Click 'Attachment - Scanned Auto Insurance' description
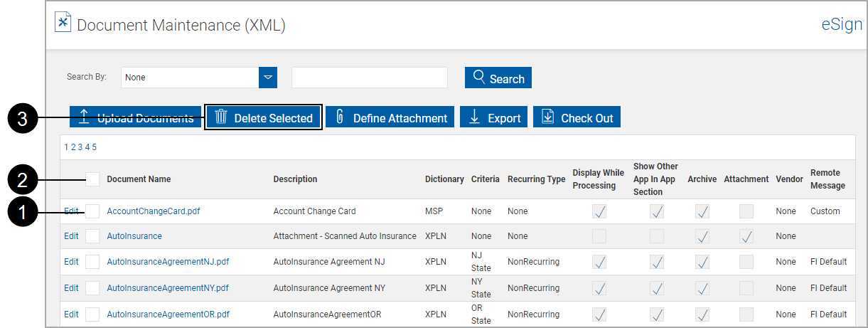The image size is (868, 328). [345, 236]
